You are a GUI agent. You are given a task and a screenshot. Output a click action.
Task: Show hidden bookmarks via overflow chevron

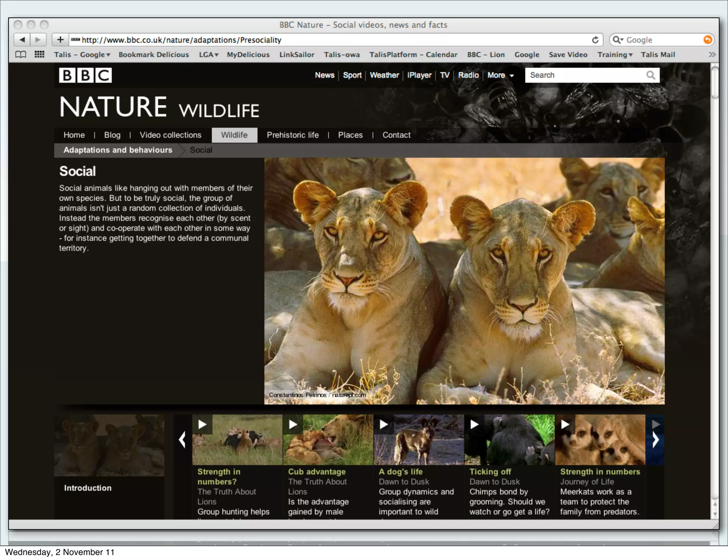712,55
